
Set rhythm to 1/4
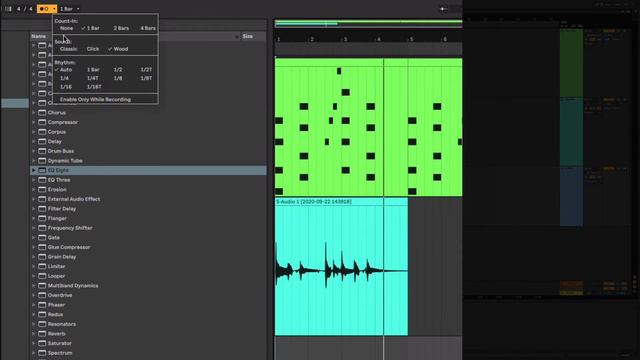64,78
